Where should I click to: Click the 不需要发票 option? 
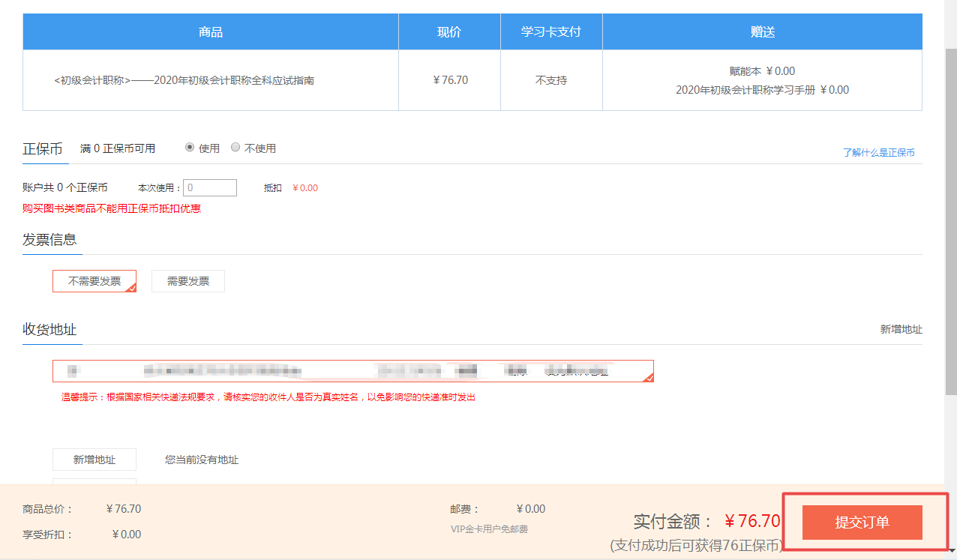94,280
